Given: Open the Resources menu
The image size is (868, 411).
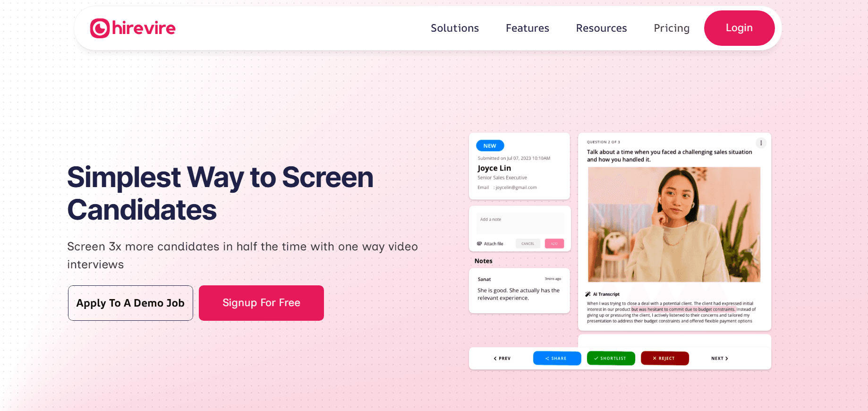Looking at the screenshot, I should (x=601, y=28).
